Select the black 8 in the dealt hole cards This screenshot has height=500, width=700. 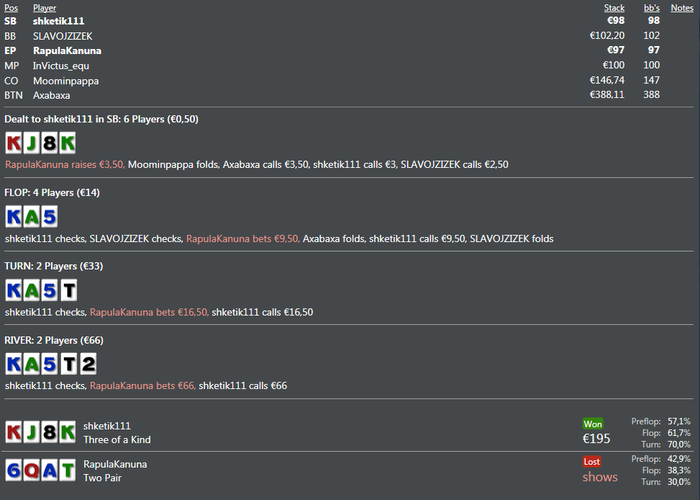click(49, 143)
